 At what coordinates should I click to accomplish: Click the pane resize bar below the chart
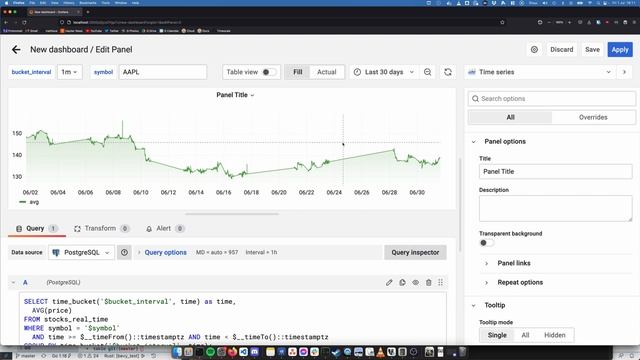pos(232,213)
